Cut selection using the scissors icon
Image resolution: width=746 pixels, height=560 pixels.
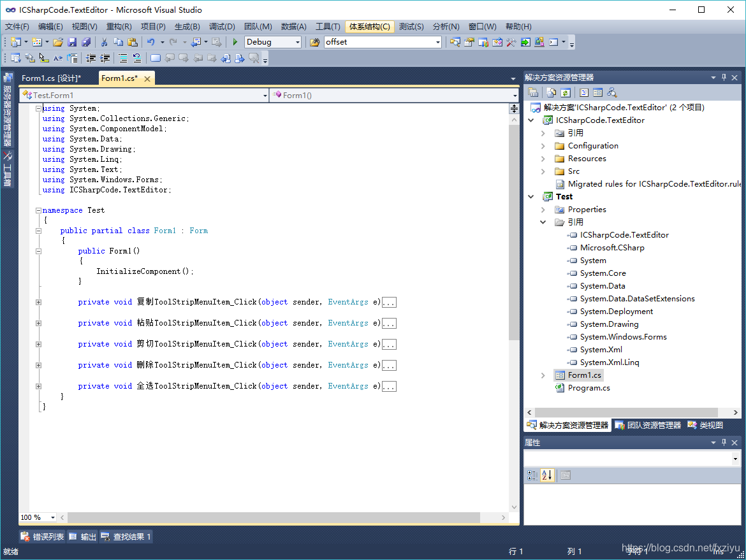(x=104, y=42)
